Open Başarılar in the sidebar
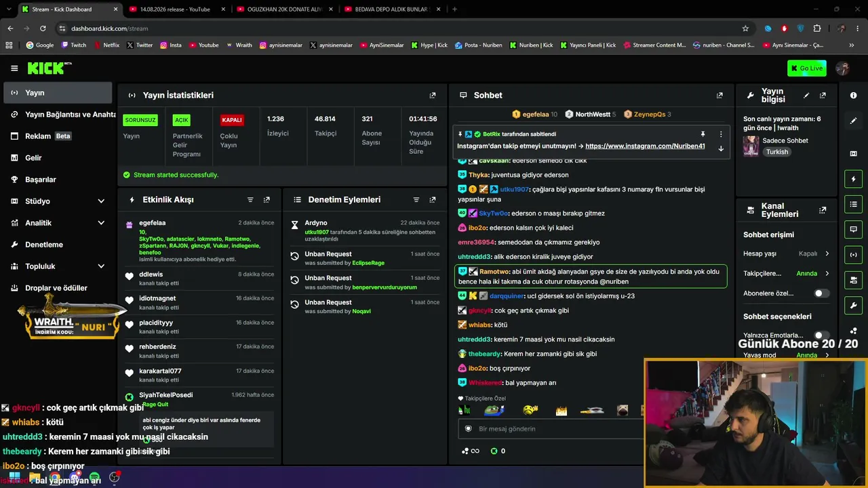The width and height of the screenshot is (868, 488). click(58, 180)
